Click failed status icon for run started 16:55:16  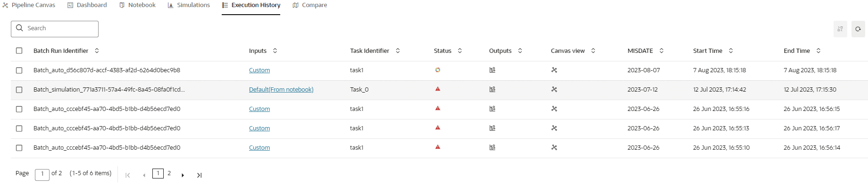[438, 108]
